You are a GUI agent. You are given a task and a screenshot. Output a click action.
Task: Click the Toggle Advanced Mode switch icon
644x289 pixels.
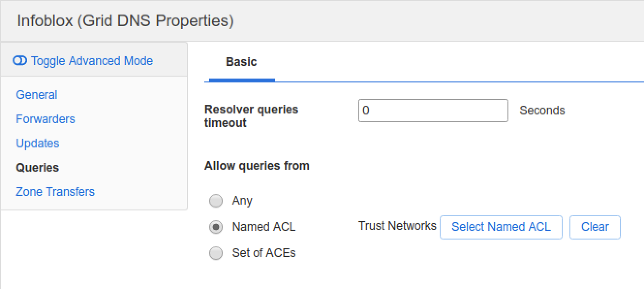coord(20,61)
